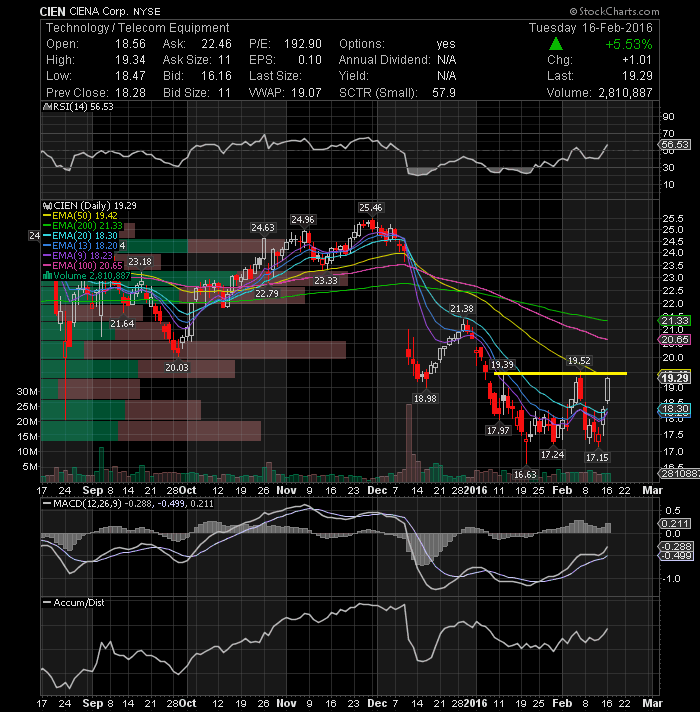
Task: Click the candlestick icon beside CIEN (Daily)
Action: click(47, 206)
